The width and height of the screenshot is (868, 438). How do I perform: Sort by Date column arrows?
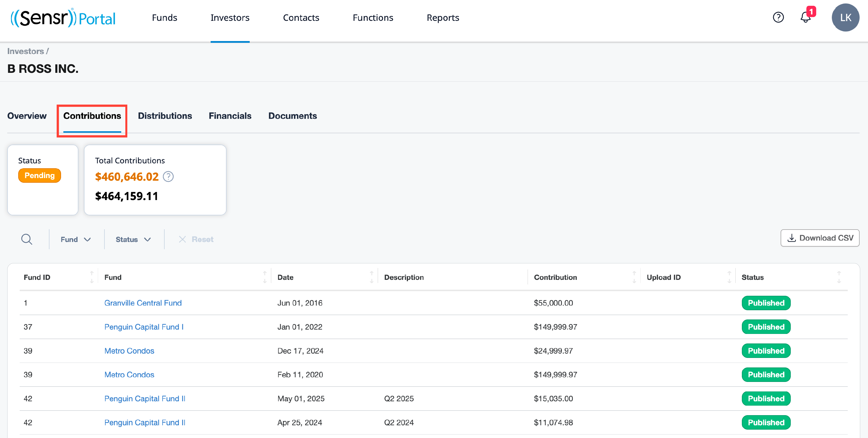pos(371,277)
